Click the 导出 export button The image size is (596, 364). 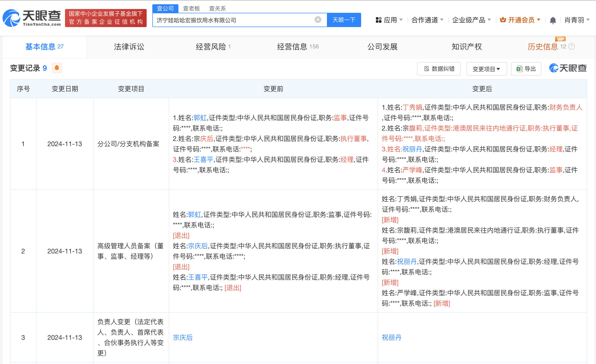point(526,69)
